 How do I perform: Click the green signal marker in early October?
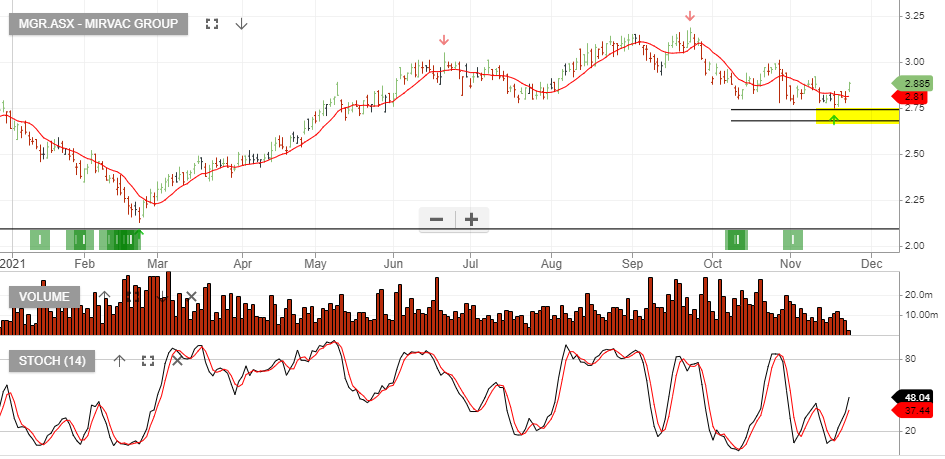tap(736, 240)
